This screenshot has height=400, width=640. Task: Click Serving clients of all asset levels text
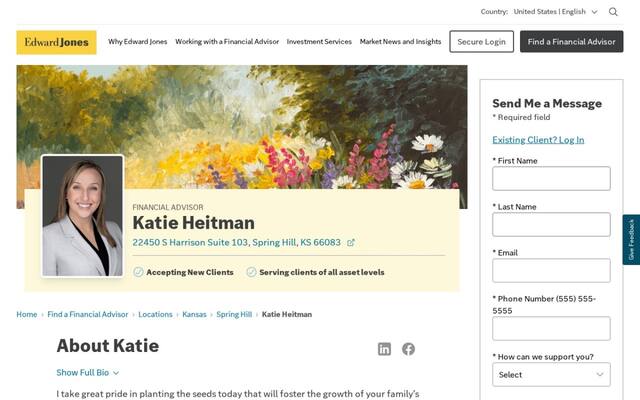(322, 272)
